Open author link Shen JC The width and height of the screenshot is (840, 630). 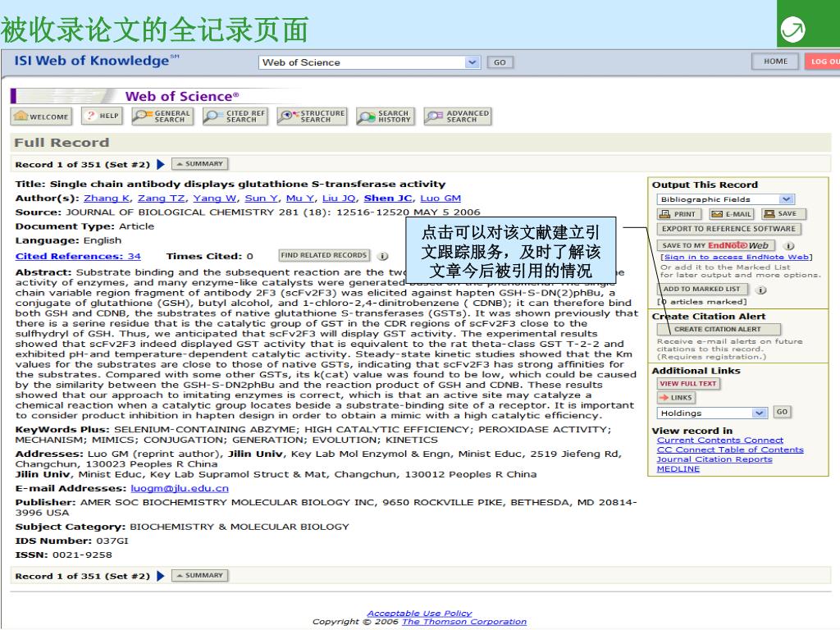coord(388,199)
